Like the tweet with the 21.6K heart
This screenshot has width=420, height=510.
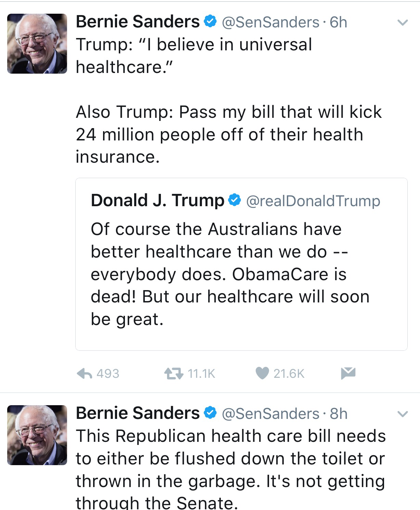[262, 373]
